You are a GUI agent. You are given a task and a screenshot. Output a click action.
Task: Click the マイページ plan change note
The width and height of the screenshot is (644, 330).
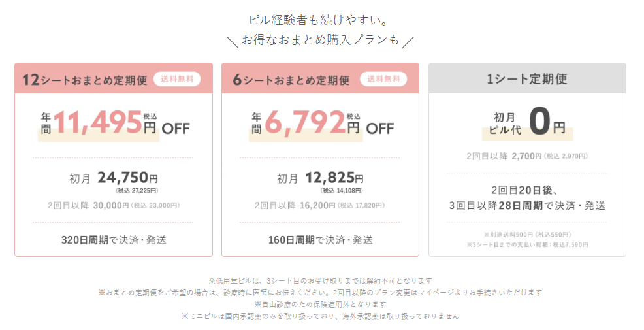[x=320, y=293]
